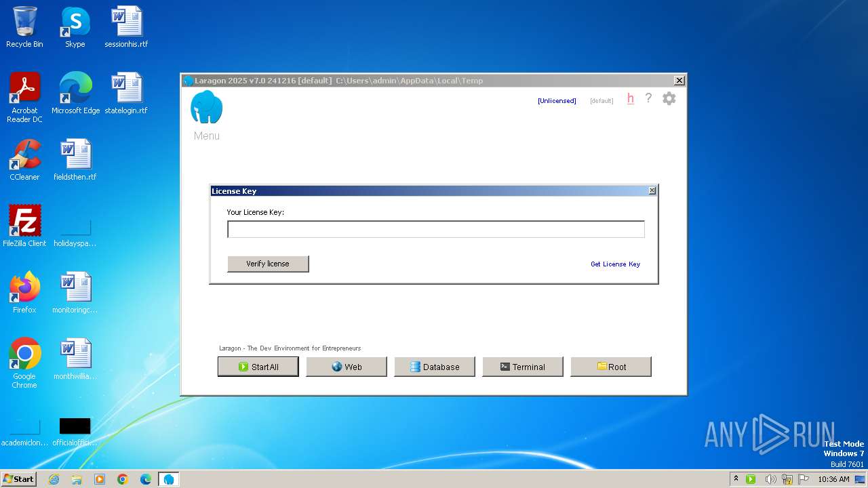Click the [Unlicensed] link

coord(557,101)
